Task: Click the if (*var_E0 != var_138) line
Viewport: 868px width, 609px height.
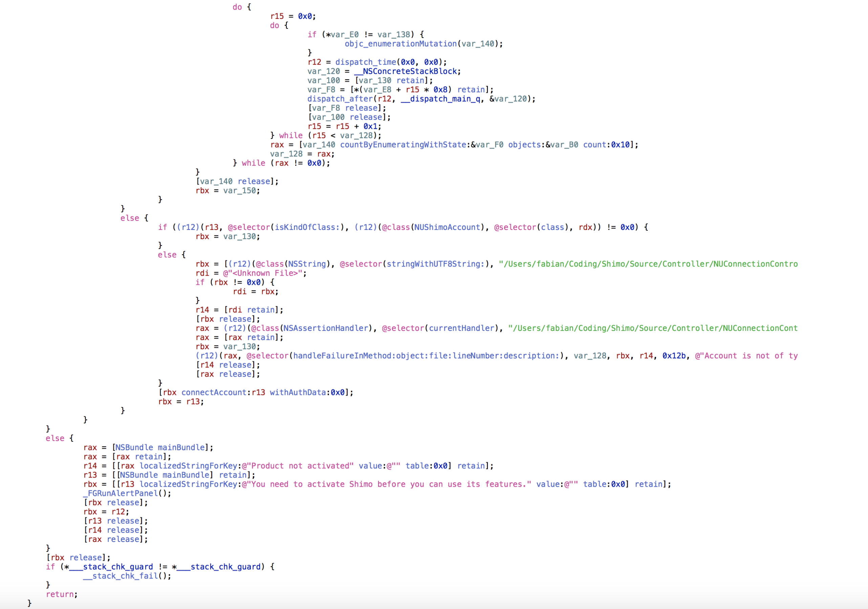Action: click(366, 35)
